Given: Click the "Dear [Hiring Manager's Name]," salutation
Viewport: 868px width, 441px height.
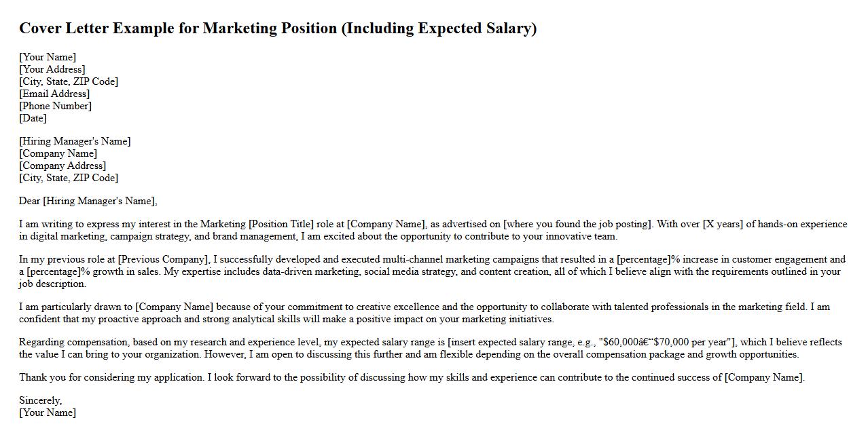Looking at the screenshot, I should 88,201.
